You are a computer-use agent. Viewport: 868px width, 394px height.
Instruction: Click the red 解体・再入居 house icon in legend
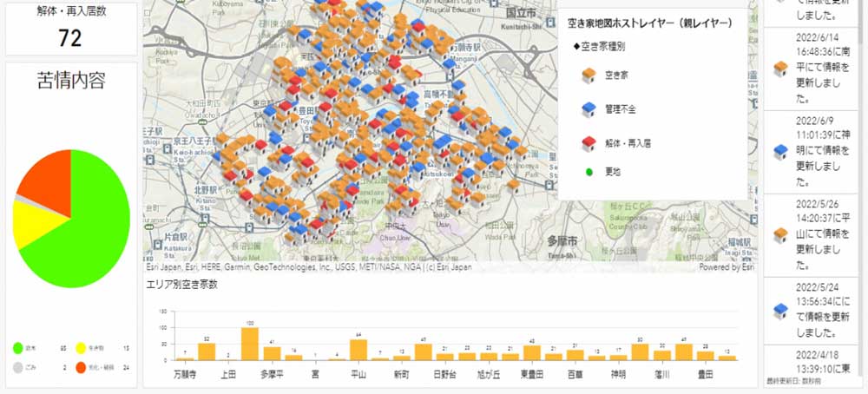588,140
